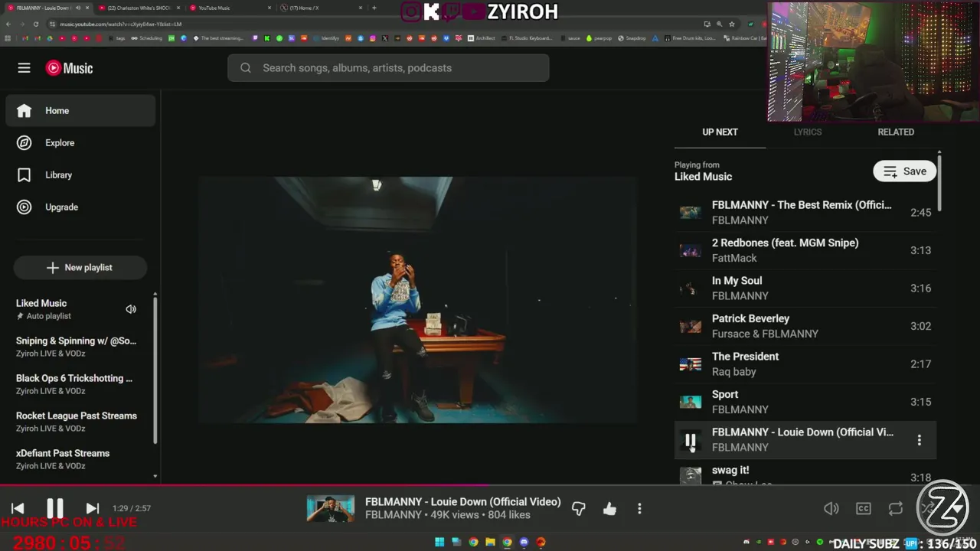This screenshot has width=980, height=551.
Task: Open Sniping & Spinning playlist
Action: [x=77, y=347]
